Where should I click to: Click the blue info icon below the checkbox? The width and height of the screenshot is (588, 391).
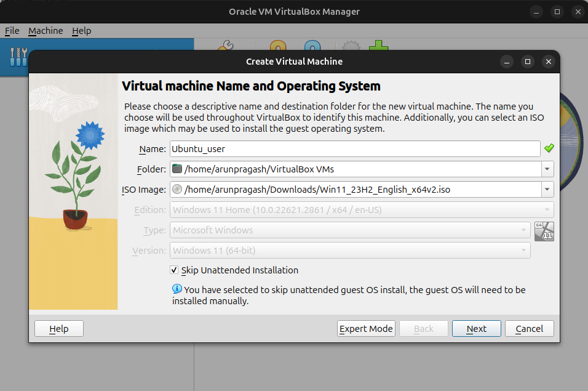click(177, 289)
